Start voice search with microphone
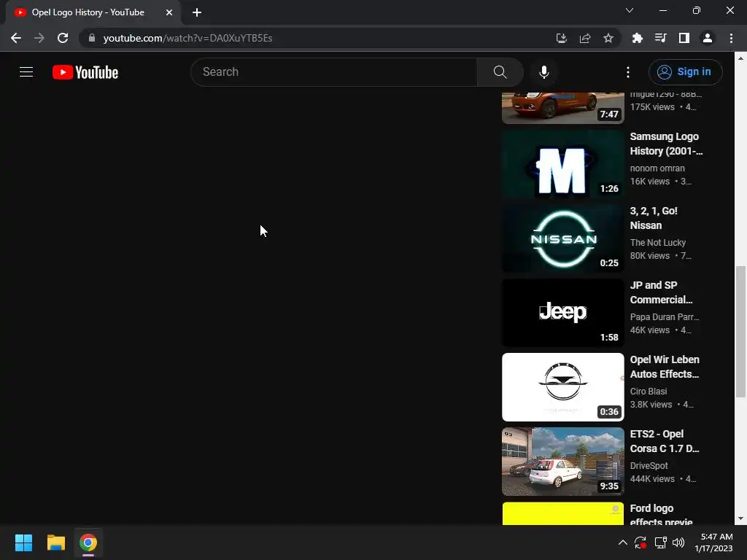The width and height of the screenshot is (747, 560). (x=543, y=72)
